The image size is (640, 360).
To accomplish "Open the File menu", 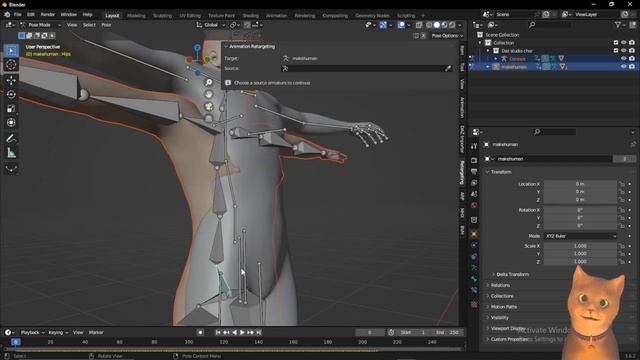I will (18, 15).
